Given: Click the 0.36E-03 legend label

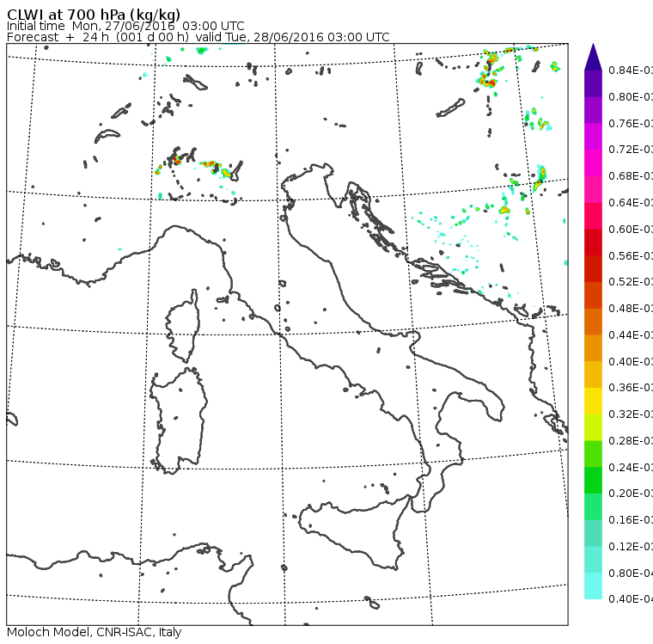Looking at the screenshot, I should coord(631,388).
